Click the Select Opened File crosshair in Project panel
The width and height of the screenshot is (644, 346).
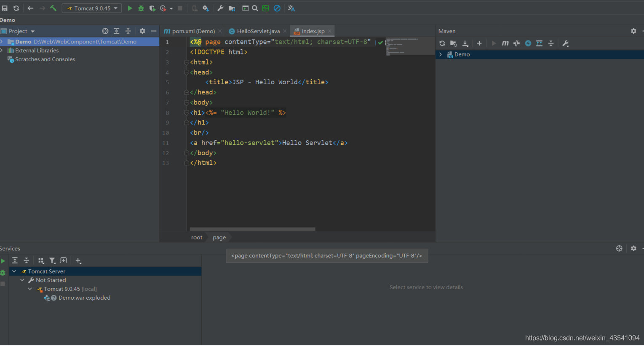[105, 31]
